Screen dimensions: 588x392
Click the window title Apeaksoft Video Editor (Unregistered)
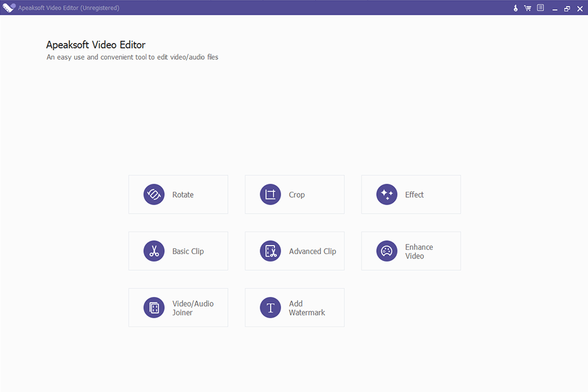(x=69, y=8)
